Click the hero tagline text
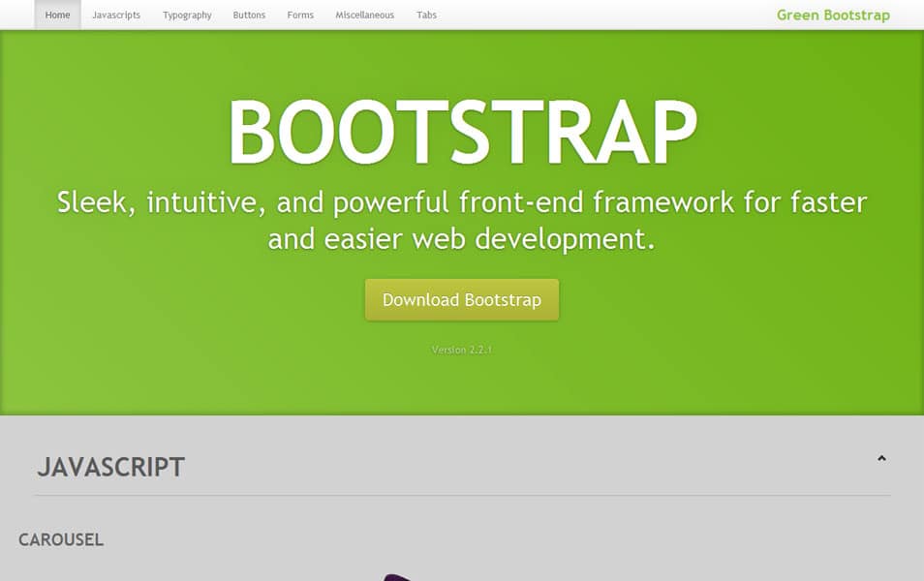 coord(462,220)
